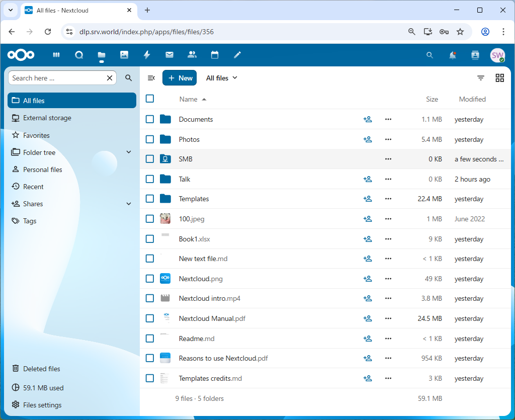Open actions menu for Book1.xlsx
Image resolution: width=515 pixels, height=420 pixels.
pyautogui.click(x=388, y=239)
